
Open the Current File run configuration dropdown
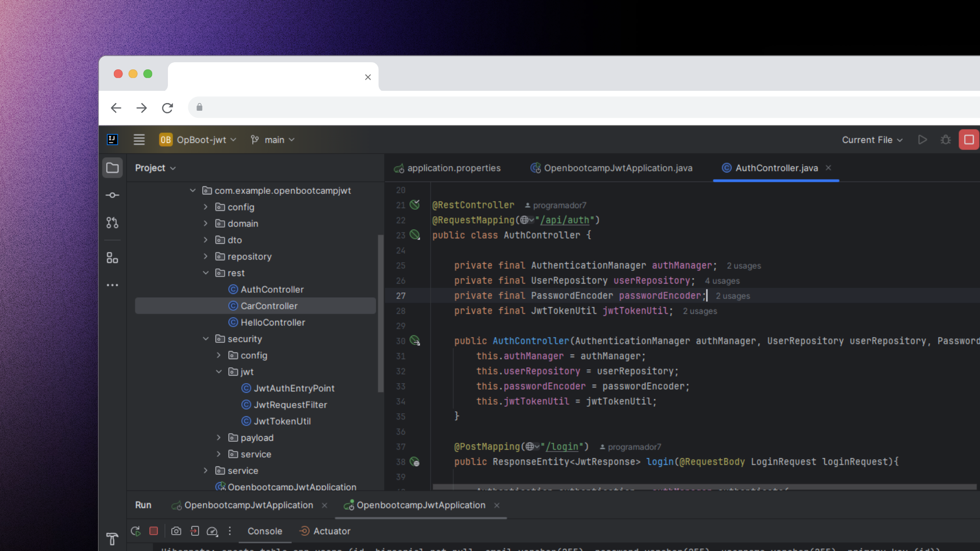pyautogui.click(x=872, y=140)
